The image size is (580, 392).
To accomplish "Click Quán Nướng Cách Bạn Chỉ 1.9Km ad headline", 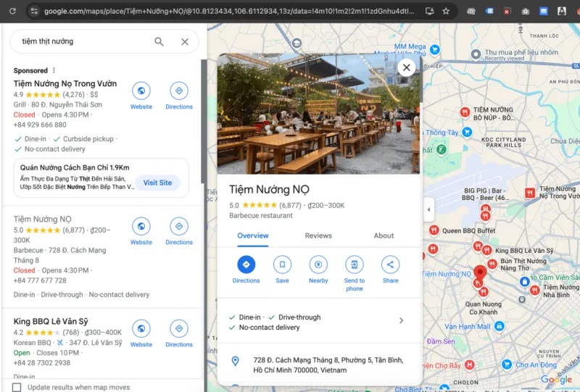I will click(75, 167).
